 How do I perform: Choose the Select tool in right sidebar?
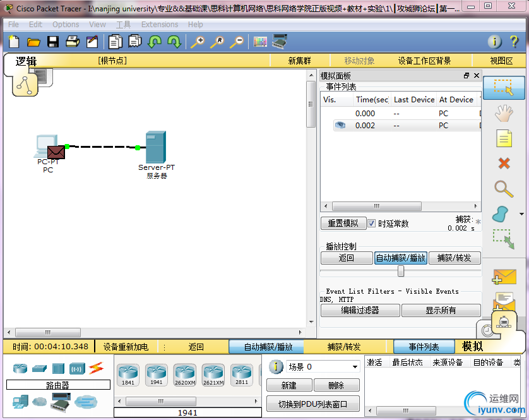504,88
